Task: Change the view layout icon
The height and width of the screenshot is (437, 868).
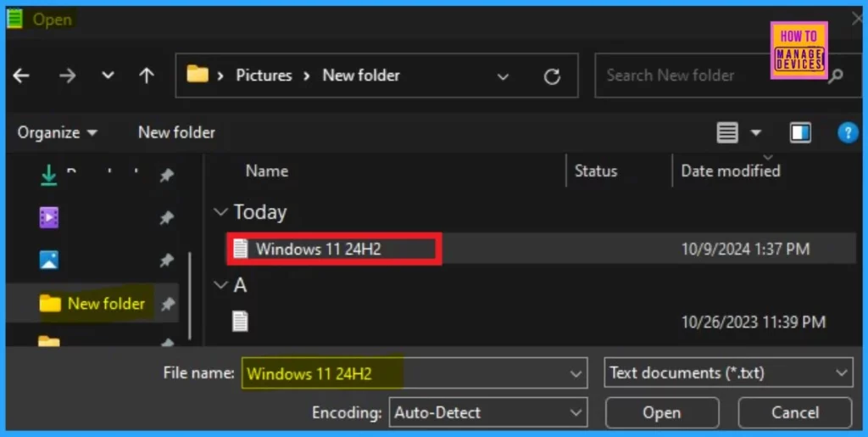Action: coord(726,132)
